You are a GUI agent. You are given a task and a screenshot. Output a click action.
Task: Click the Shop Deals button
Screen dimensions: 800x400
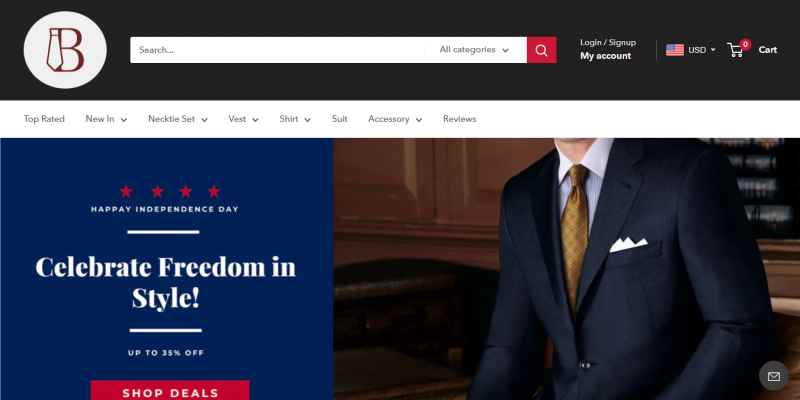(170, 390)
